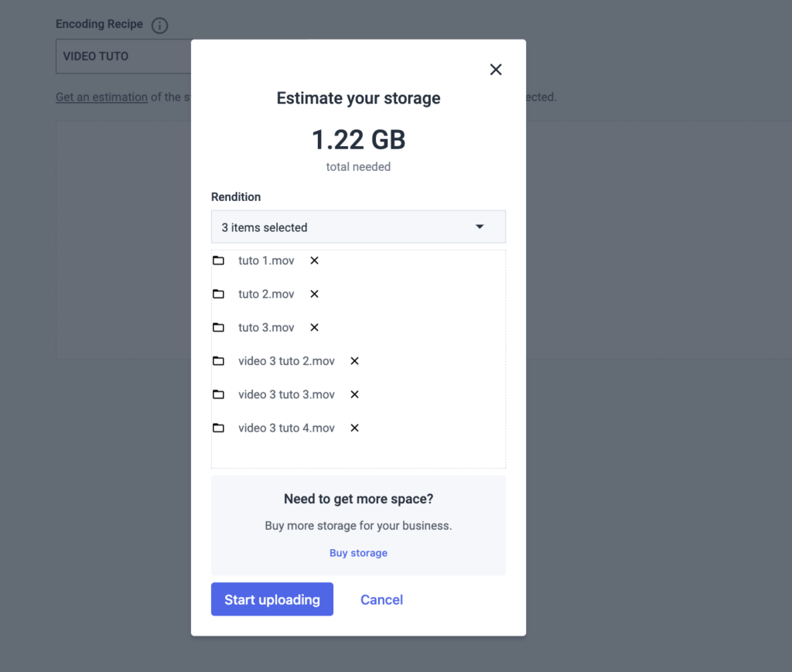This screenshot has width=792, height=672.
Task: Remove video 3 tuto 4.mov from the list
Action: click(353, 428)
